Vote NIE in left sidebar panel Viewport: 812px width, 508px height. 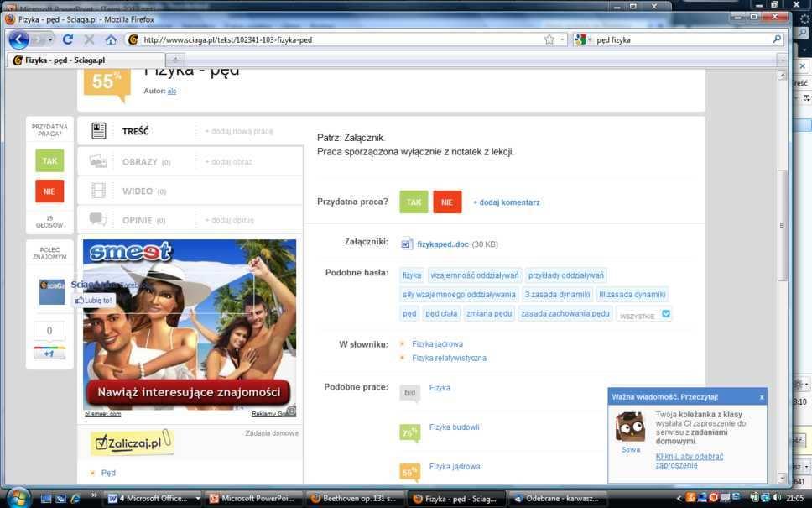(49, 191)
